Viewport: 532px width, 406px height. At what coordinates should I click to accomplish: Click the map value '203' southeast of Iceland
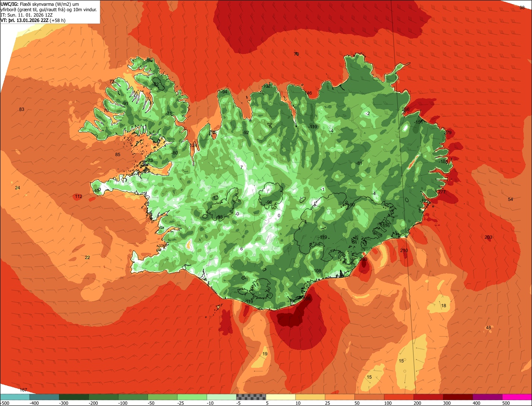coord(488,237)
